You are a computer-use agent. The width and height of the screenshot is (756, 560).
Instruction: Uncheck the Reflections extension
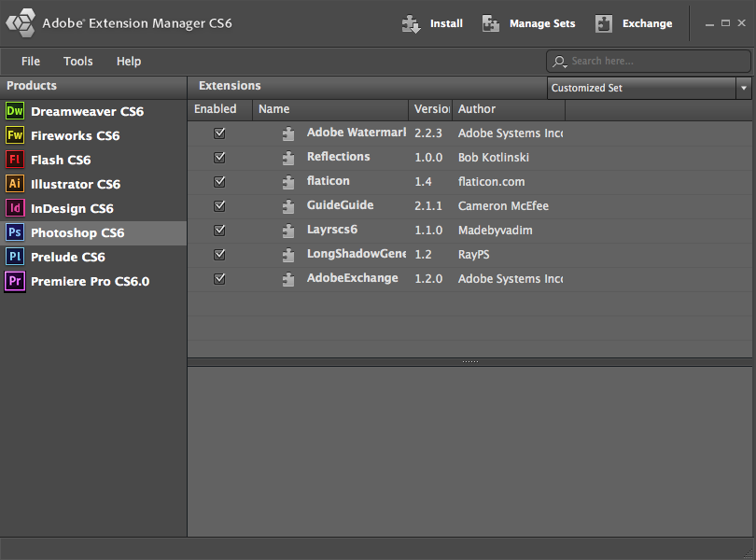(x=219, y=157)
